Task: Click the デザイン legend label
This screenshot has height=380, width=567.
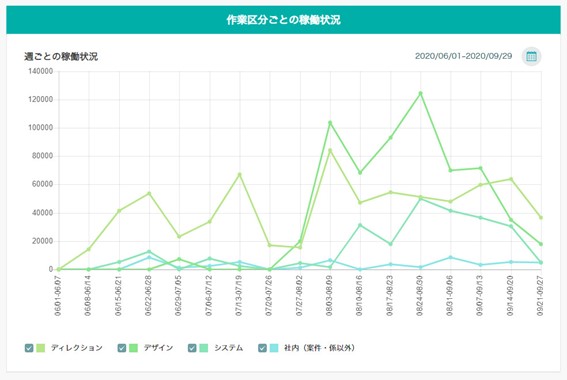Action: 158,348
